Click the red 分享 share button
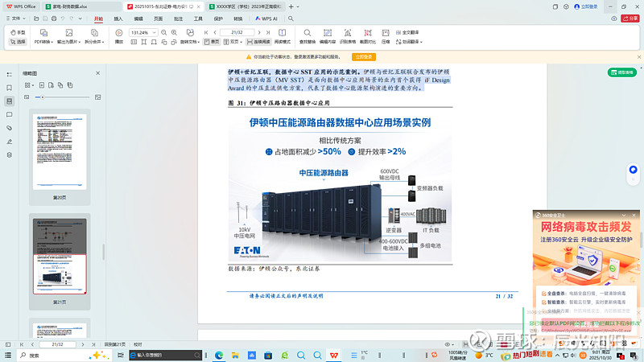The width and height of the screenshot is (644, 362). [x=630, y=19]
